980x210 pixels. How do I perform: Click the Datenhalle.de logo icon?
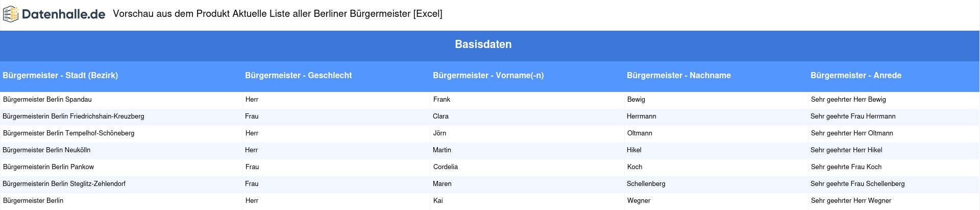(10, 14)
